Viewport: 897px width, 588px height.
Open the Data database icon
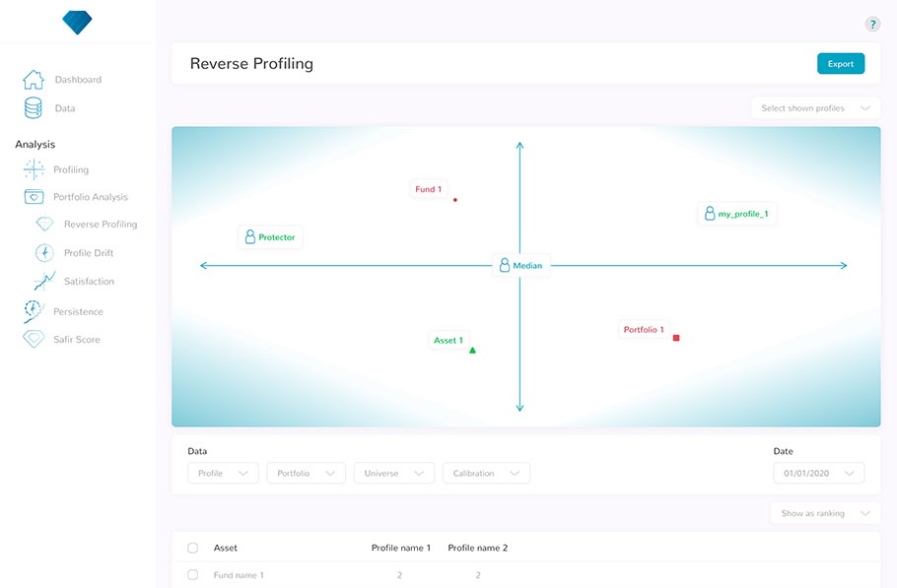(34, 108)
